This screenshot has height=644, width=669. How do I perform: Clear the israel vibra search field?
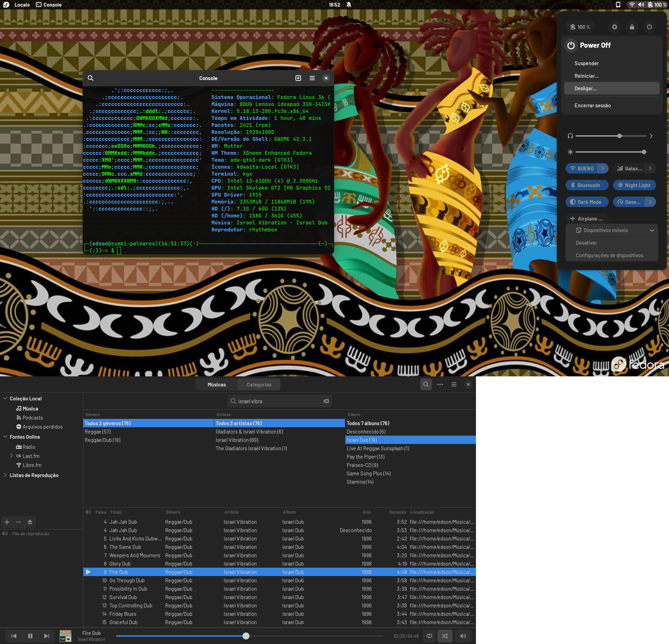pos(326,401)
